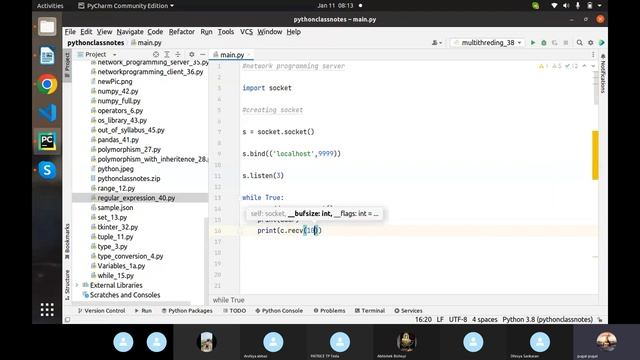Open the Tools menu

[x=226, y=32]
